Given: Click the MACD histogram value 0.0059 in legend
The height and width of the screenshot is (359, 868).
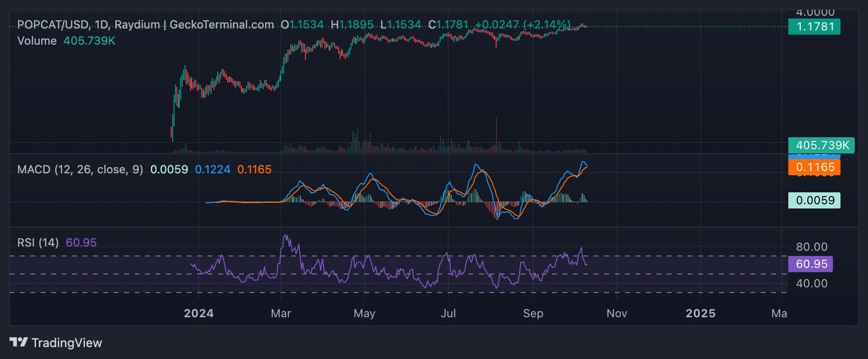Looking at the screenshot, I should click(x=169, y=170).
